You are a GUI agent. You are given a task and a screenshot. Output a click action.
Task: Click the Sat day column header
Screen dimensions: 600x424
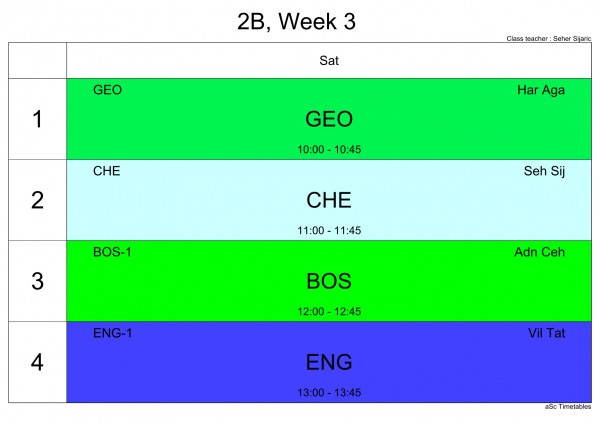[329, 60]
